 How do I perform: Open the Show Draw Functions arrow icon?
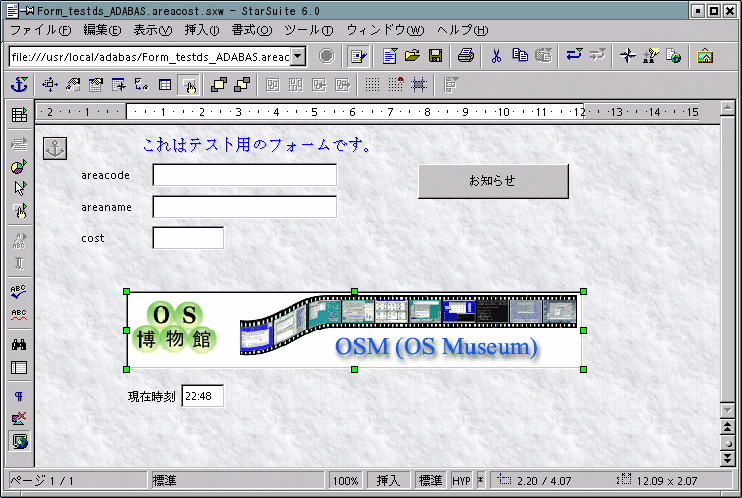click(x=19, y=188)
